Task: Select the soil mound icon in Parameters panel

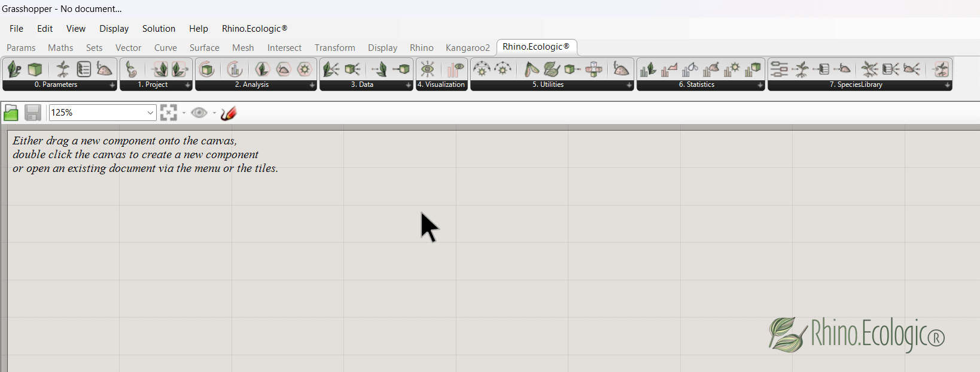Action: (105, 69)
